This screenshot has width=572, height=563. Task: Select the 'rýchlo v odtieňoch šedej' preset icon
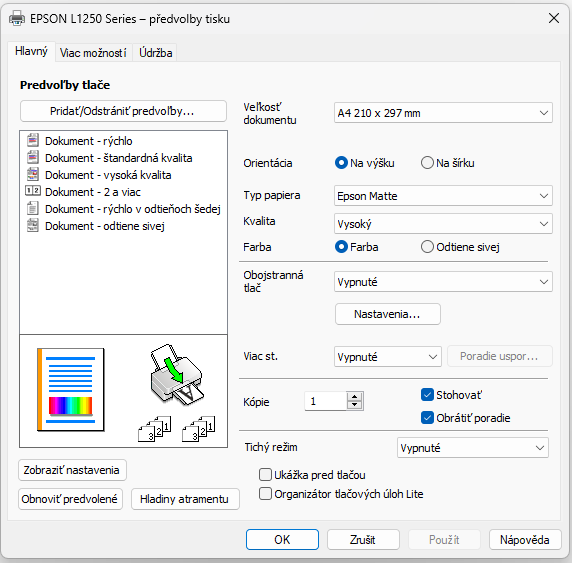[33, 208]
